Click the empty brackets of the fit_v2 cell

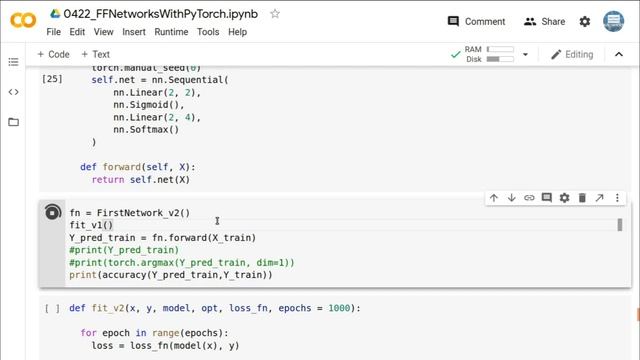[52, 309]
